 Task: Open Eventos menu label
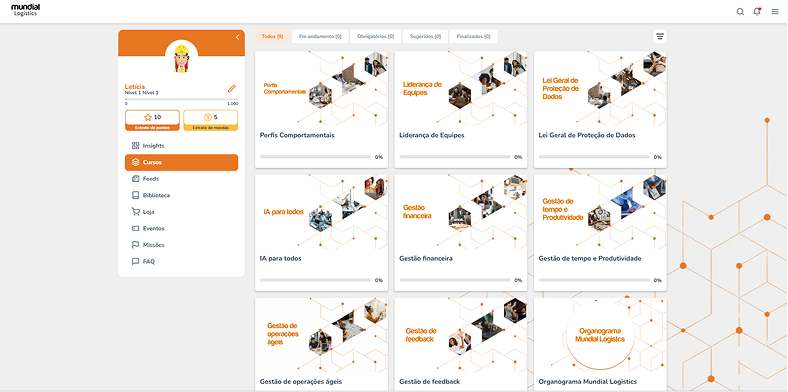[x=153, y=228]
